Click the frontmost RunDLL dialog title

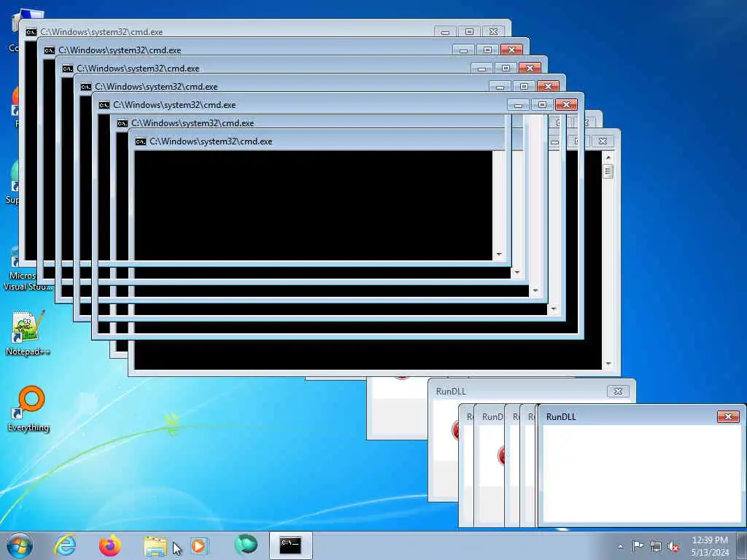(x=561, y=416)
